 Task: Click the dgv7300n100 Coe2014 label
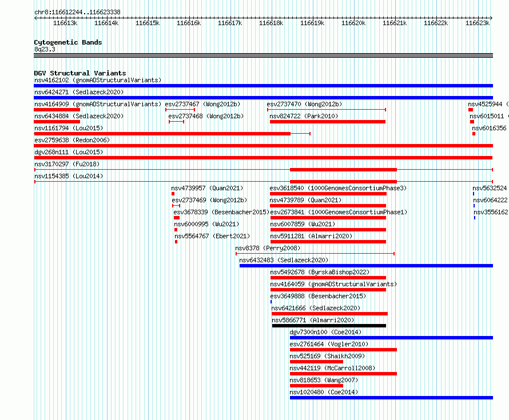[x=325, y=332]
